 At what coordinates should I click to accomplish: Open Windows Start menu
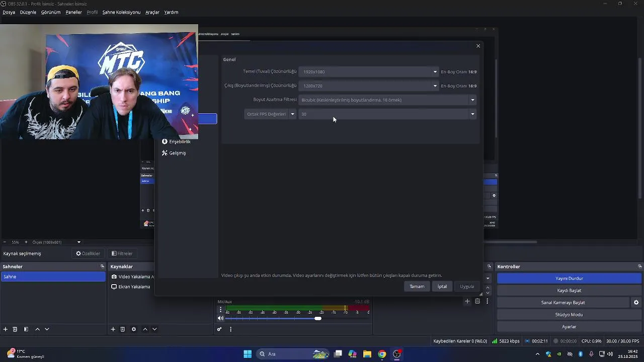pos(248,354)
